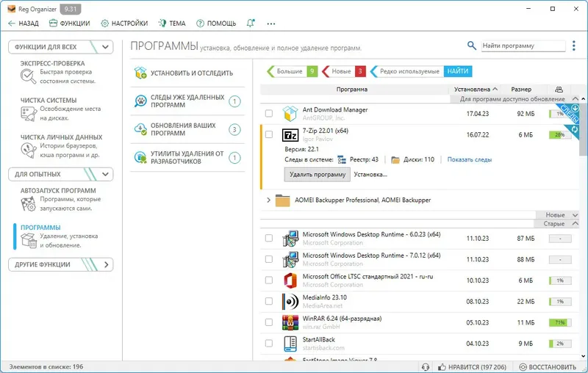Open the Установка... link
The height and width of the screenshot is (373, 588).
coord(370,175)
